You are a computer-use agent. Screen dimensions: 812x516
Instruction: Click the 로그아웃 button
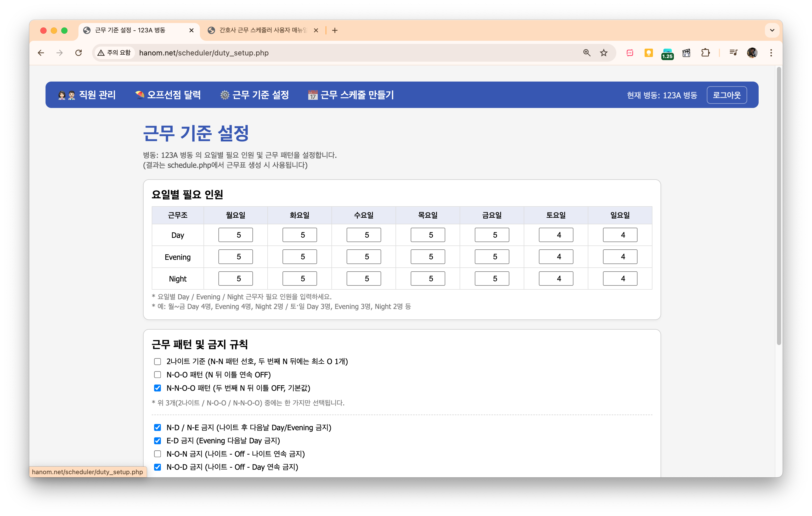727,95
